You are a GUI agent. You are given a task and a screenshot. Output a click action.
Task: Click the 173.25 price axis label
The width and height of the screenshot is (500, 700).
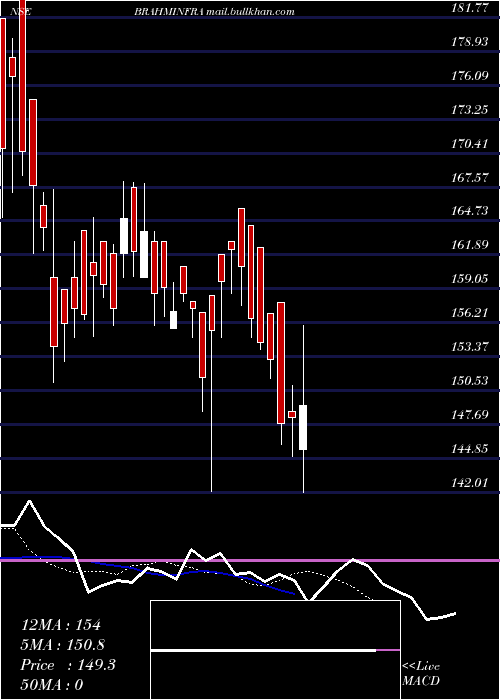coord(469,109)
